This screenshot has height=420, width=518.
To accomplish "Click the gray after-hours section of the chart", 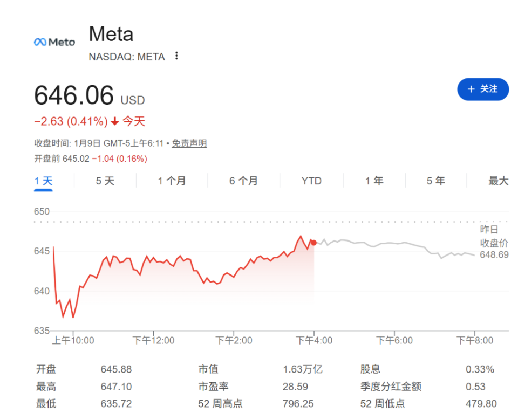I will (x=388, y=245).
